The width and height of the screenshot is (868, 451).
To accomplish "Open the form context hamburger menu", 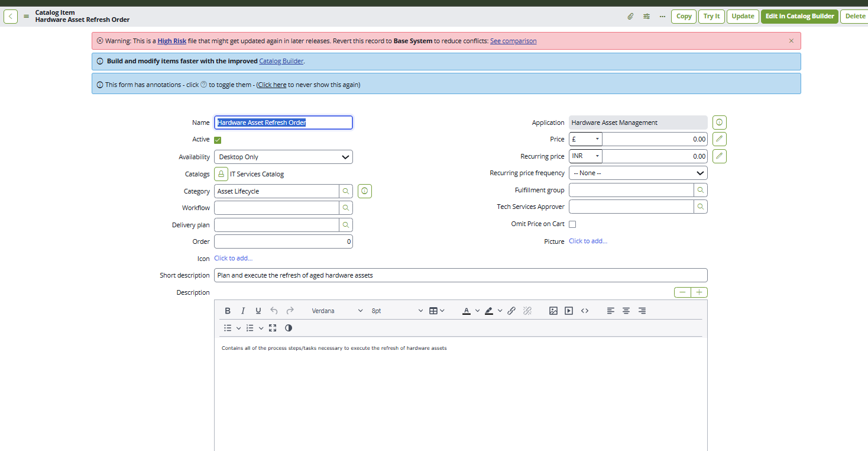I will (x=26, y=17).
